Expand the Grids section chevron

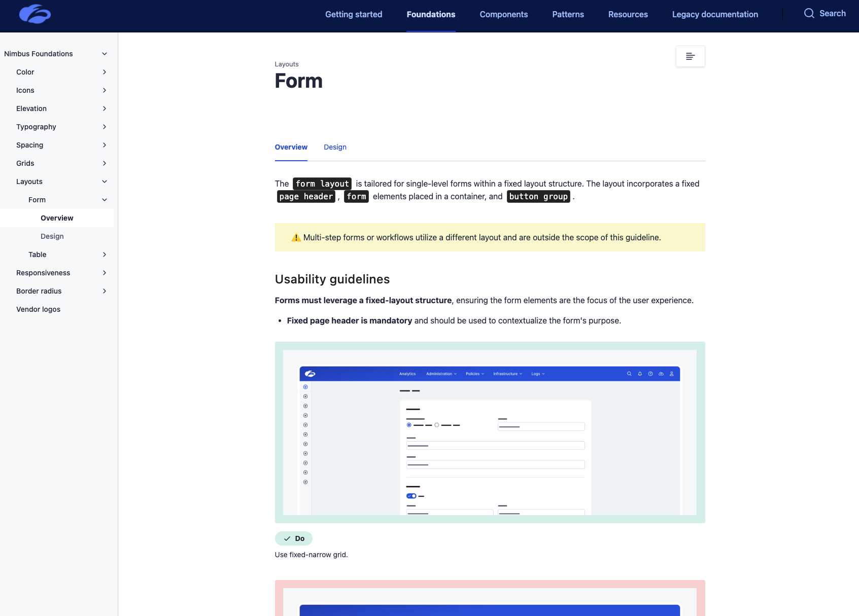(x=105, y=163)
